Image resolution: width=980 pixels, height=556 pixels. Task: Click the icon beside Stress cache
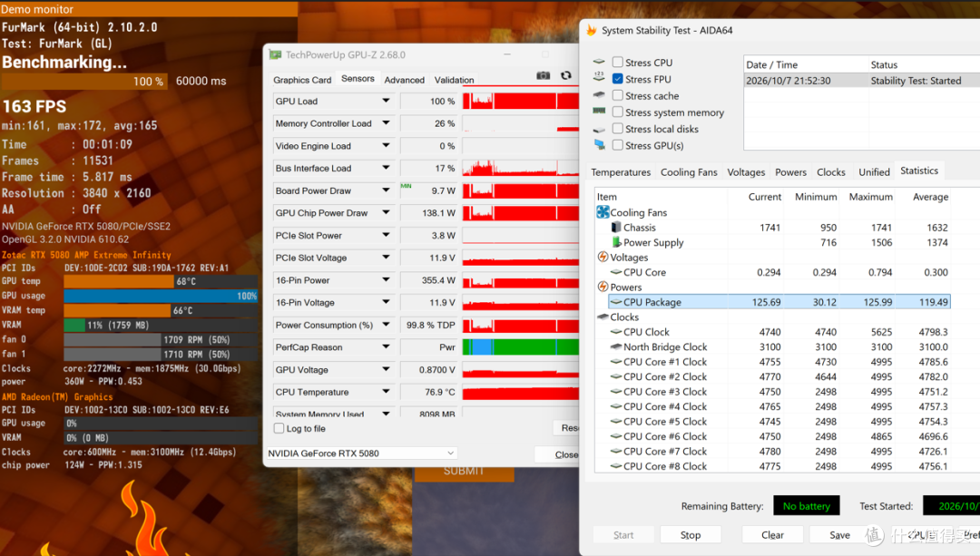(x=599, y=95)
